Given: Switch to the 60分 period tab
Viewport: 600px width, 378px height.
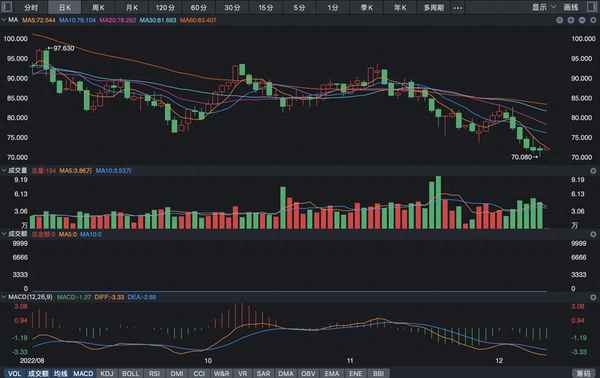Looking at the screenshot, I should click(x=198, y=7).
